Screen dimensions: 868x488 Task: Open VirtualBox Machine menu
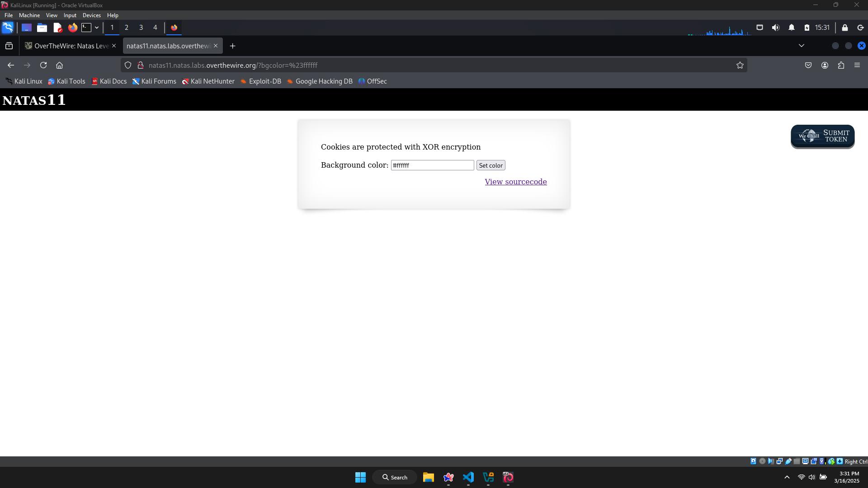(29, 15)
